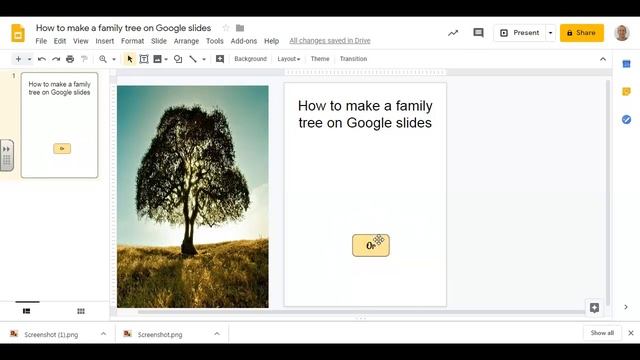Click the Explore button at bottom right
640x360 pixels.
(594, 308)
